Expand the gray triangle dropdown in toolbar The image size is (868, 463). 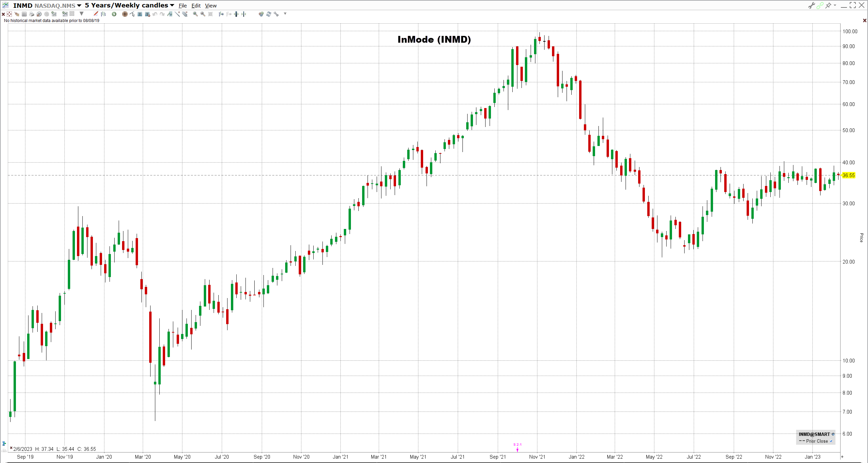[81, 14]
